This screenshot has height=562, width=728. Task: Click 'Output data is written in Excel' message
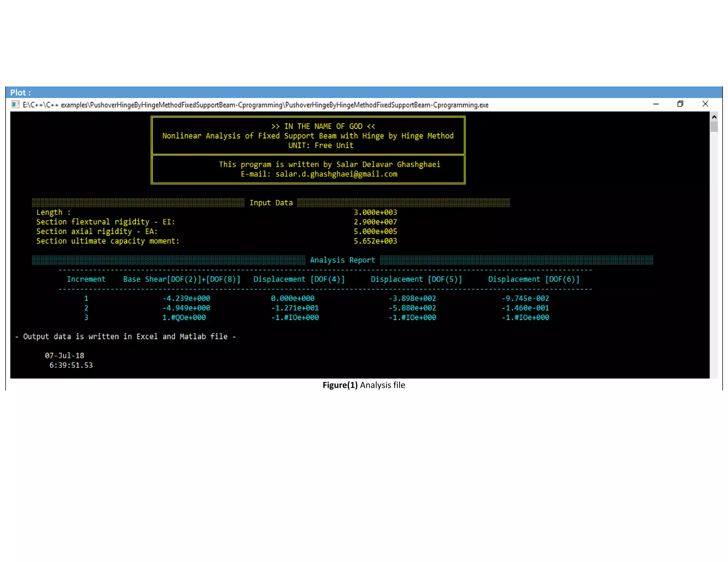(125, 337)
